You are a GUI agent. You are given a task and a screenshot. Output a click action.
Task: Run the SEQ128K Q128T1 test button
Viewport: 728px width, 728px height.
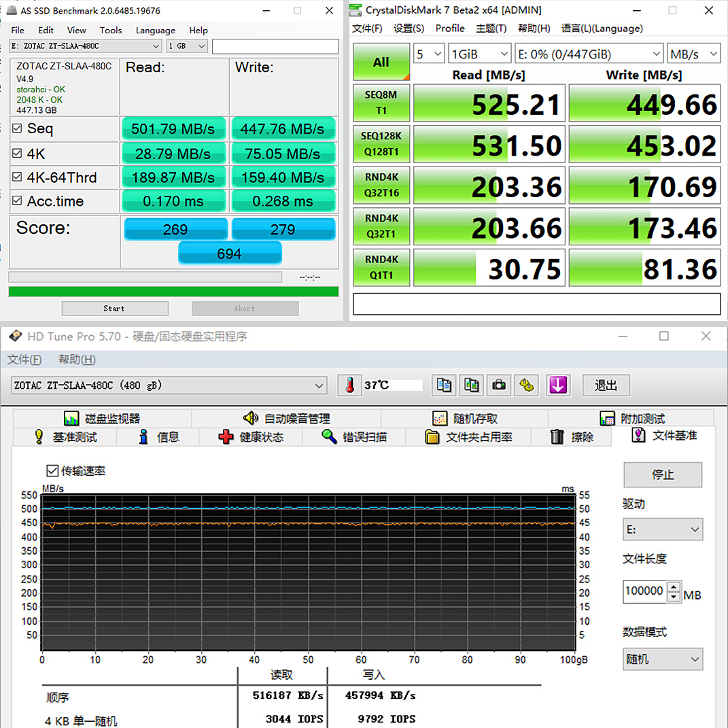(x=381, y=144)
